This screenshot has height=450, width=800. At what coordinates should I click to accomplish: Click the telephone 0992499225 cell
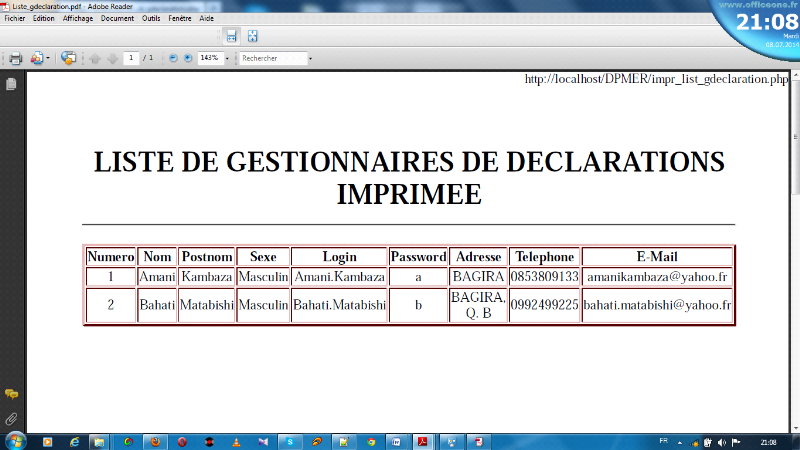(x=544, y=305)
